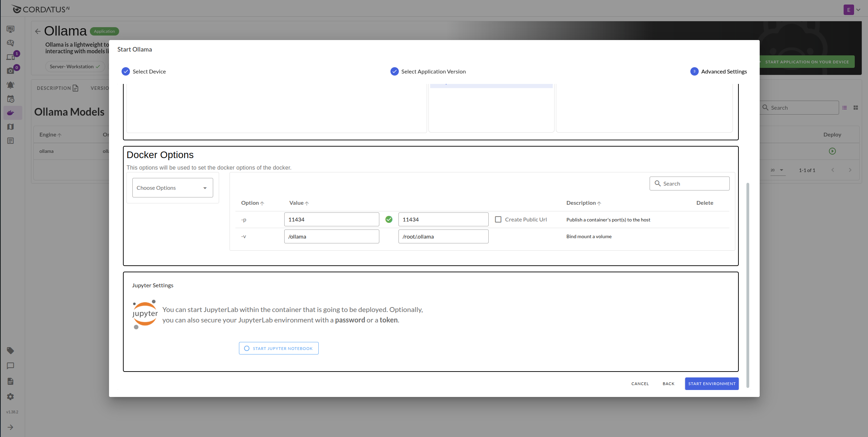Click Select Device step

pos(144,71)
